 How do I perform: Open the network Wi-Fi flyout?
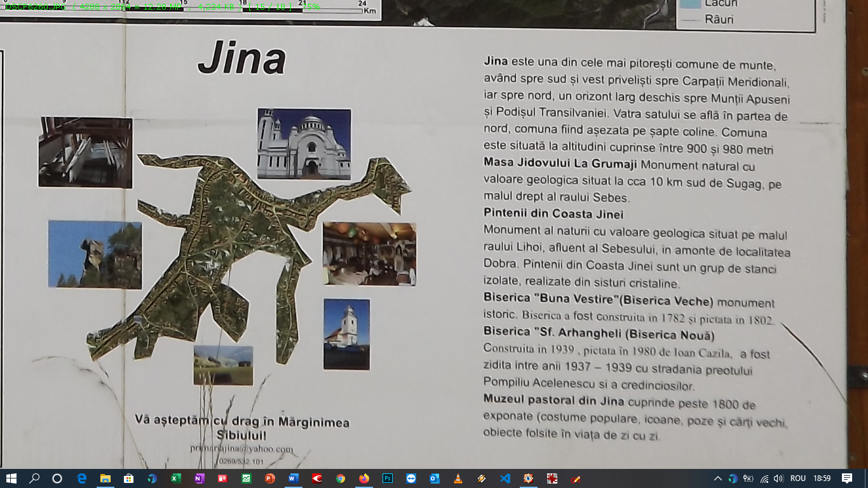coord(764,478)
